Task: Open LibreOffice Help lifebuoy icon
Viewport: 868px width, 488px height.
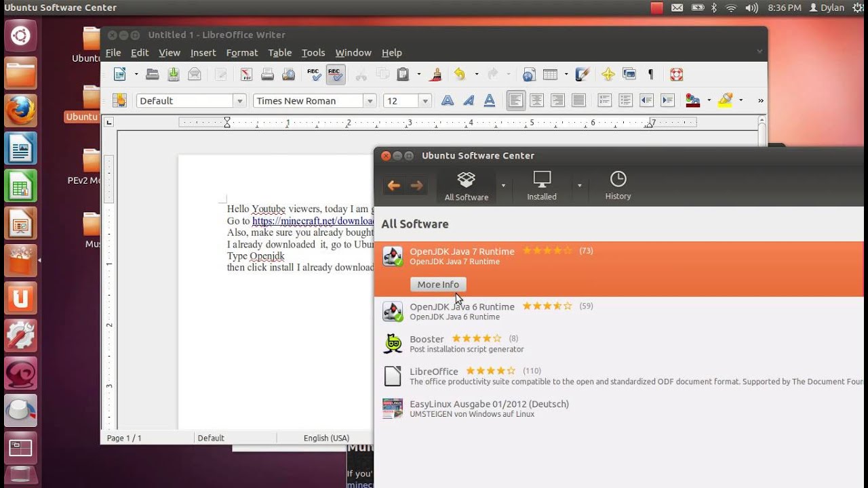Action: coord(676,75)
